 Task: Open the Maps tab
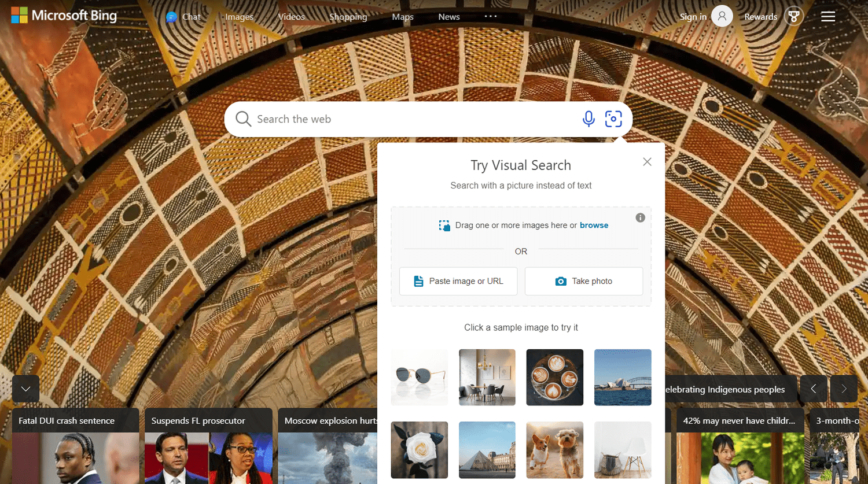tap(403, 17)
